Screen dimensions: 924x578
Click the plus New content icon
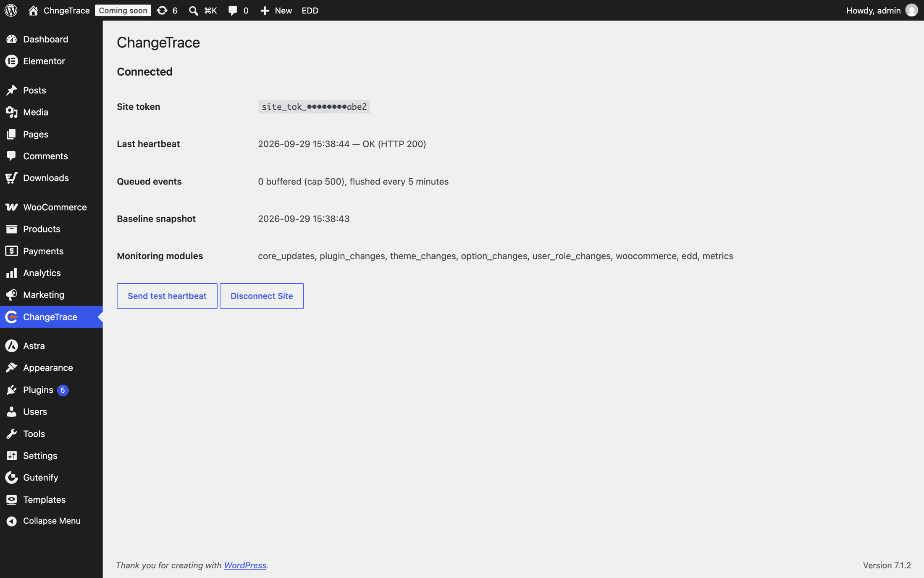click(265, 11)
